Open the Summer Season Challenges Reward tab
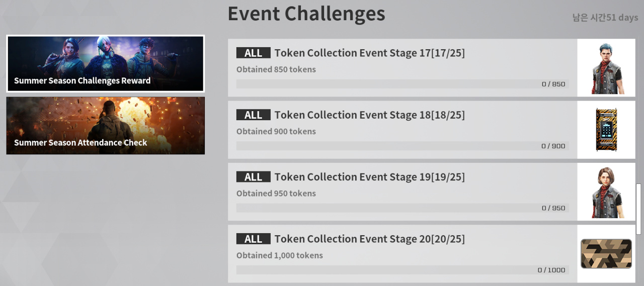The image size is (644, 286). point(105,64)
